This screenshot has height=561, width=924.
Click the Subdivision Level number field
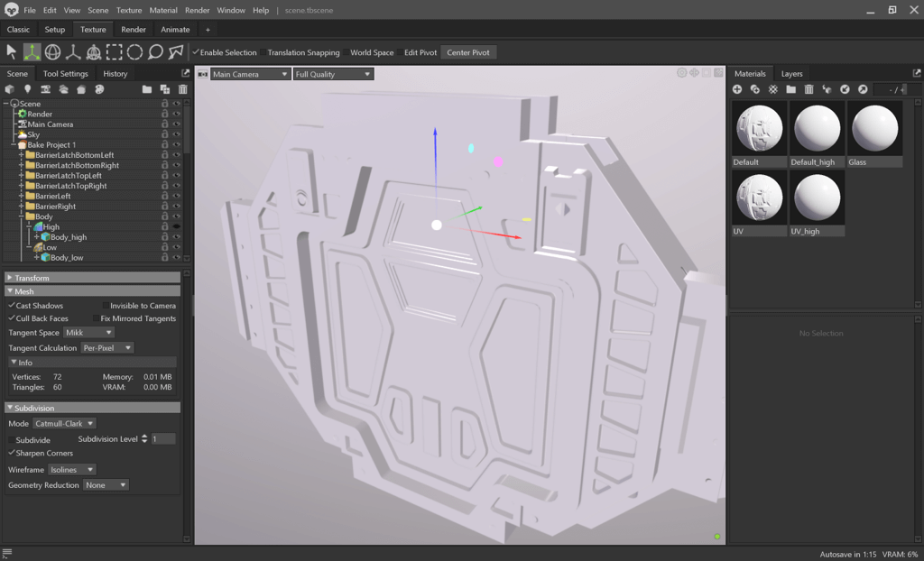click(x=162, y=439)
